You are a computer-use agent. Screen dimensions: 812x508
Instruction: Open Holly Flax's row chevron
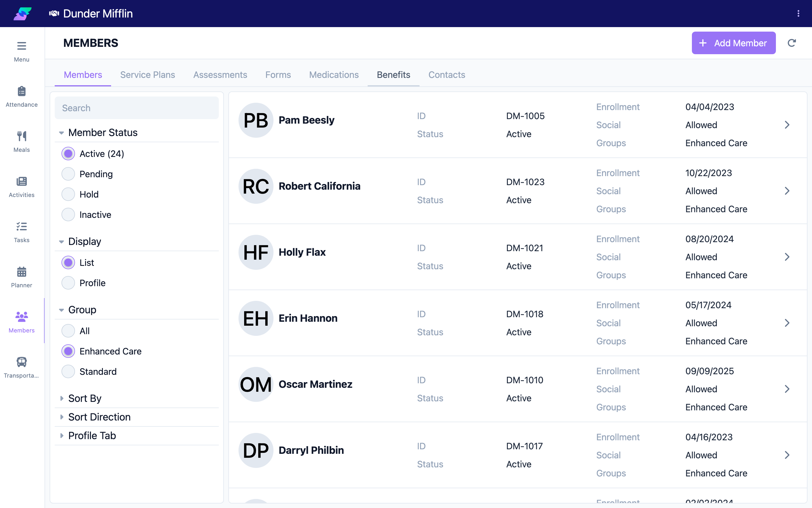pos(787,257)
